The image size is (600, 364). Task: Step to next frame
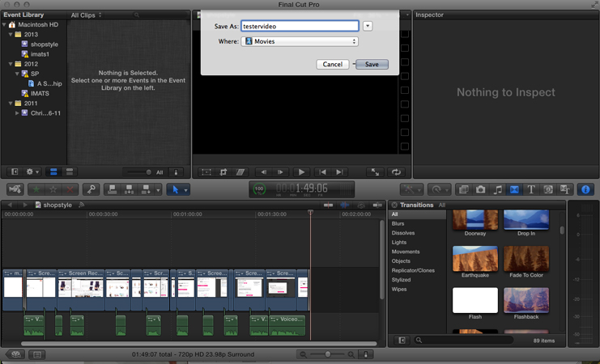(x=280, y=172)
